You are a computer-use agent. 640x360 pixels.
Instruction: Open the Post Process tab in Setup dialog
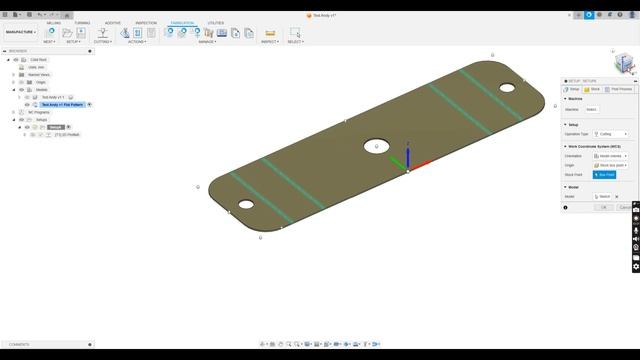click(x=618, y=89)
